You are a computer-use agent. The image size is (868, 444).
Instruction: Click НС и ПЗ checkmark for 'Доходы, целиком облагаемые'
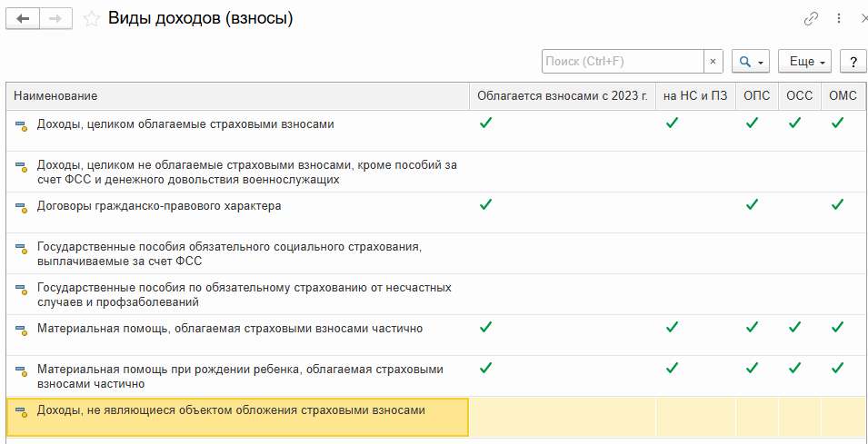point(672,123)
